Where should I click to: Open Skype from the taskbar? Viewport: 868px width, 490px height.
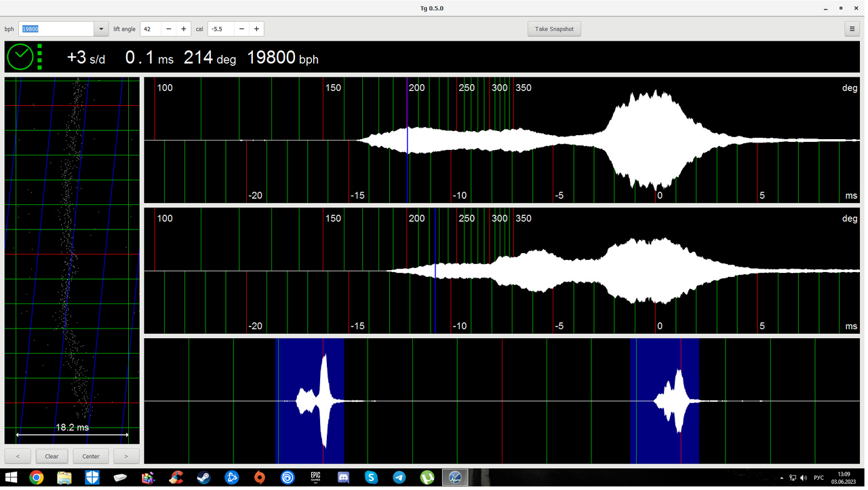(x=371, y=478)
